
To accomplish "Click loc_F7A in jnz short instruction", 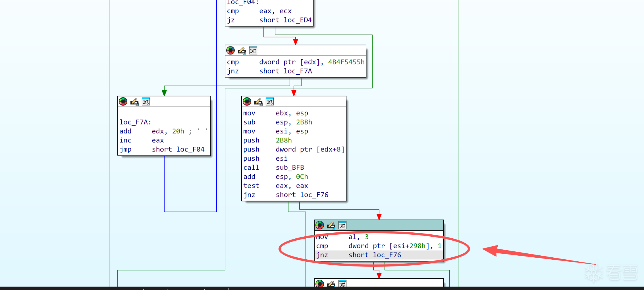I will click(x=298, y=71).
